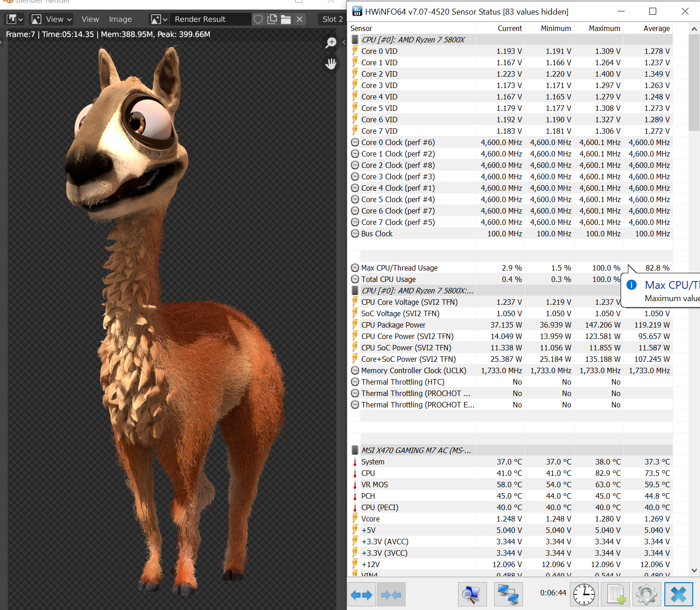Select the 'System' temperature row
This screenshot has width=700, height=610.
click(510, 462)
